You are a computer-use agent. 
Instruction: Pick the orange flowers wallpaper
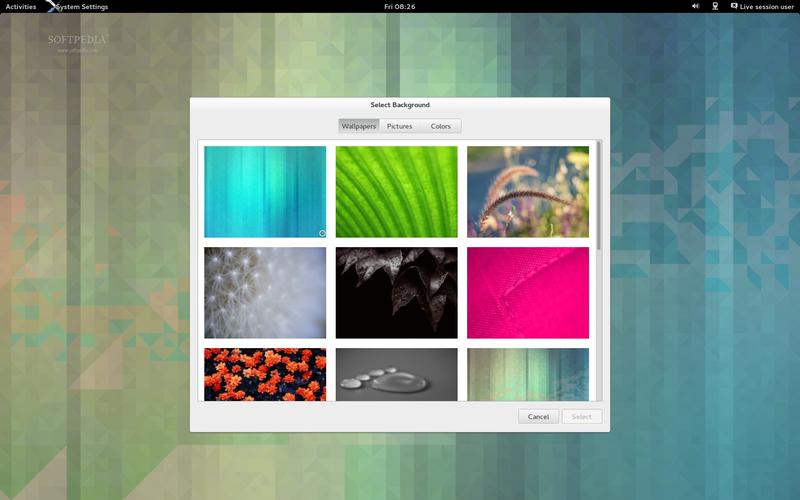pyautogui.click(x=265, y=374)
